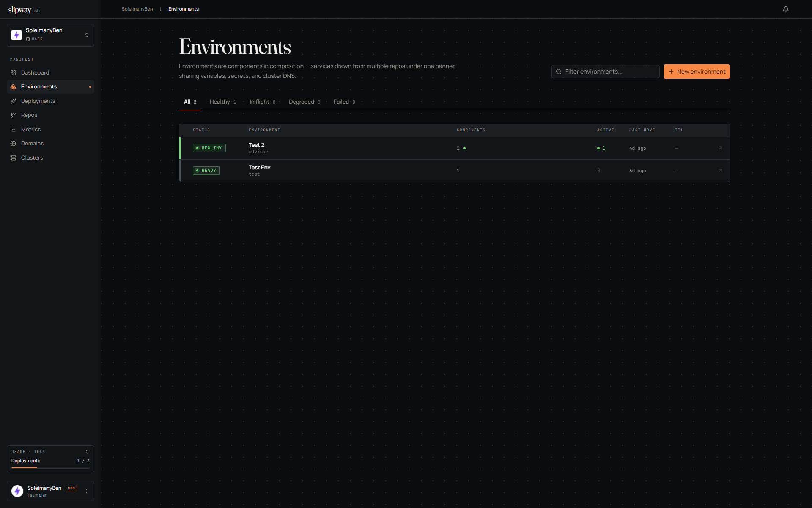The height and width of the screenshot is (508, 812).
Task: Click the Clusters server icon
Action: pos(13,158)
